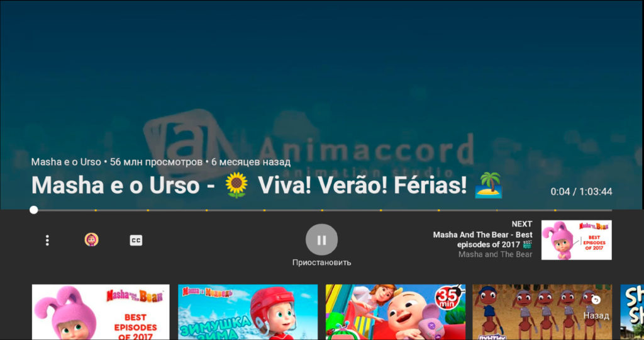This screenshot has width=644, height=340.
Task: Open the NEXT video thumbnail
Action: click(576, 240)
